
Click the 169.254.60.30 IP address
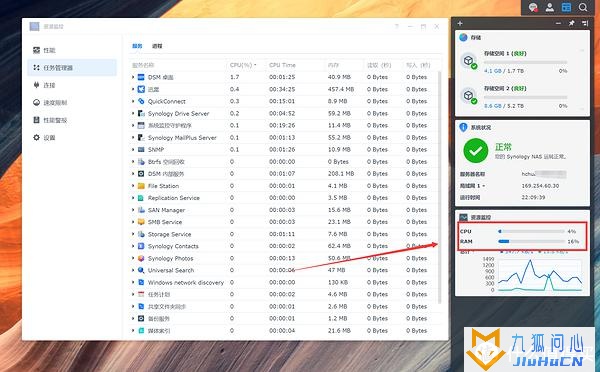(x=540, y=186)
